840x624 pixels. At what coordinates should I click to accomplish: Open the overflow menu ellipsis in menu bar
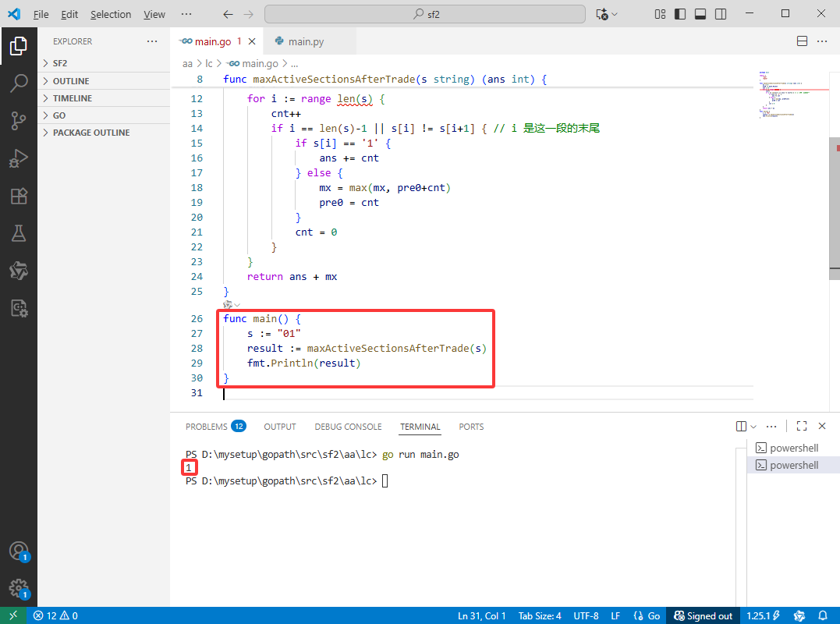(186, 15)
